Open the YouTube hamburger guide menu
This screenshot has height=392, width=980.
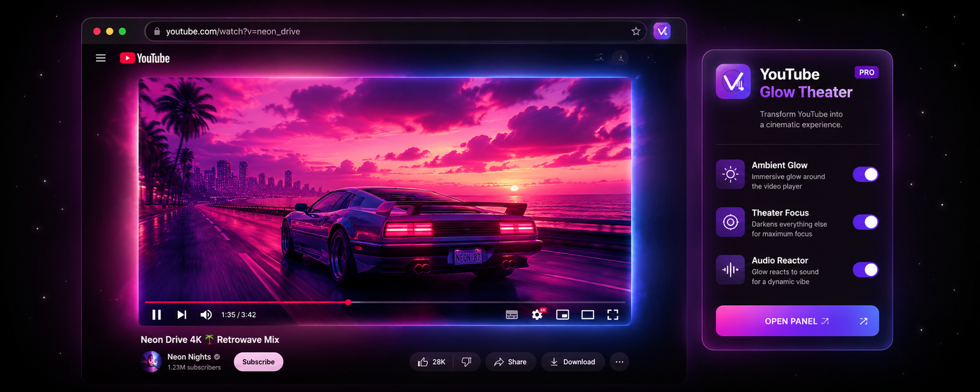(101, 58)
